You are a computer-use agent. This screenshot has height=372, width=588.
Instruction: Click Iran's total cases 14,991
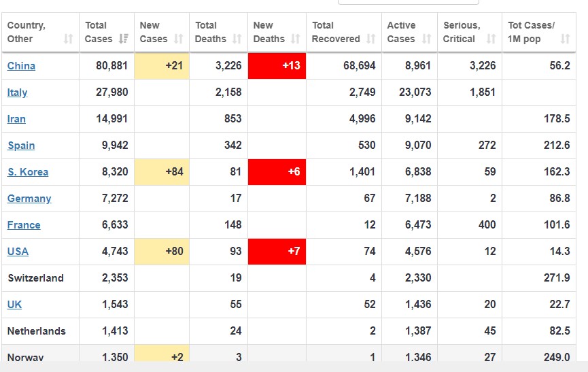111,119
